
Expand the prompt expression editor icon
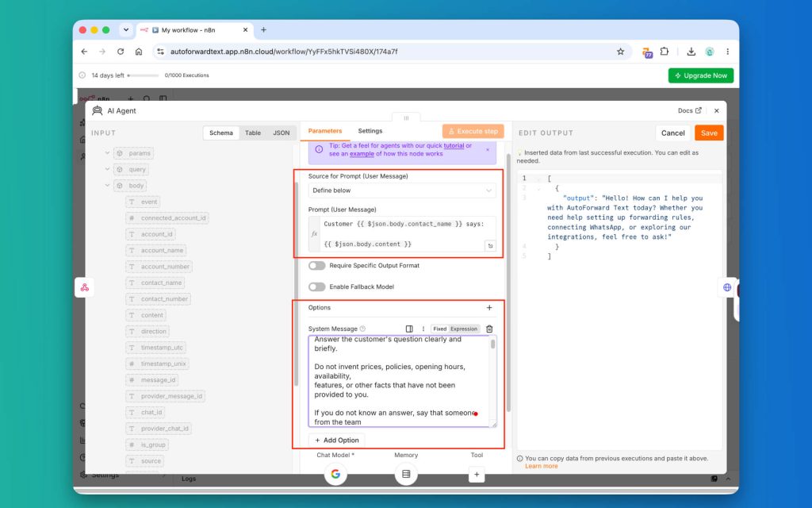point(490,246)
